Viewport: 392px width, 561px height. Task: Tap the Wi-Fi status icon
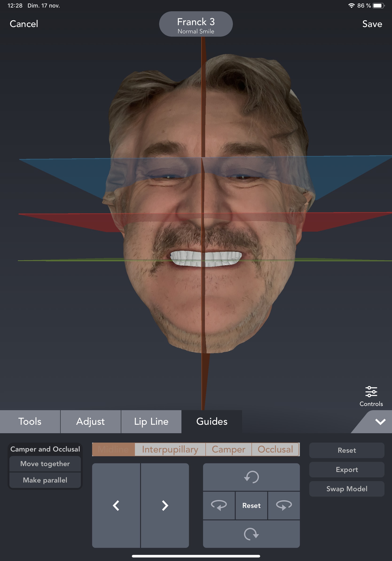click(351, 6)
